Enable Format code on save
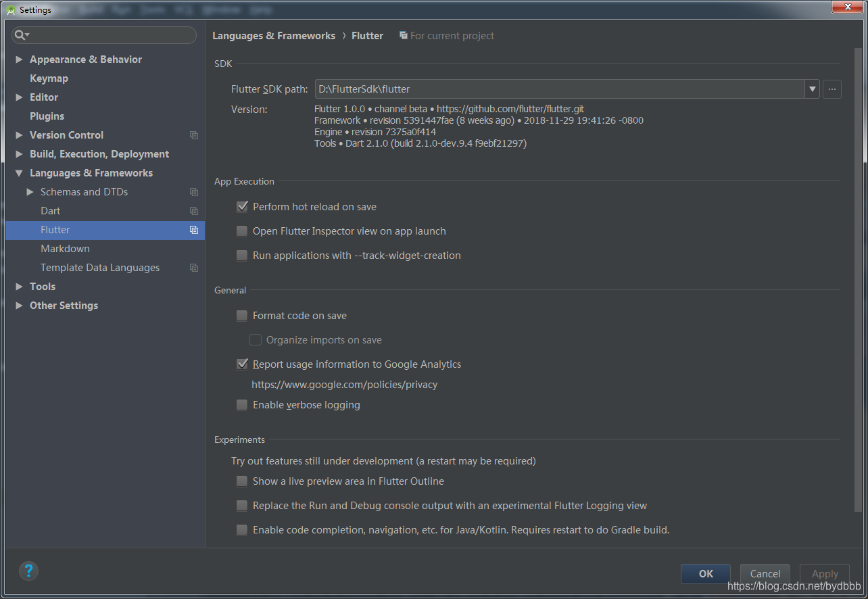Viewport: 868px width, 599px height. pos(242,316)
